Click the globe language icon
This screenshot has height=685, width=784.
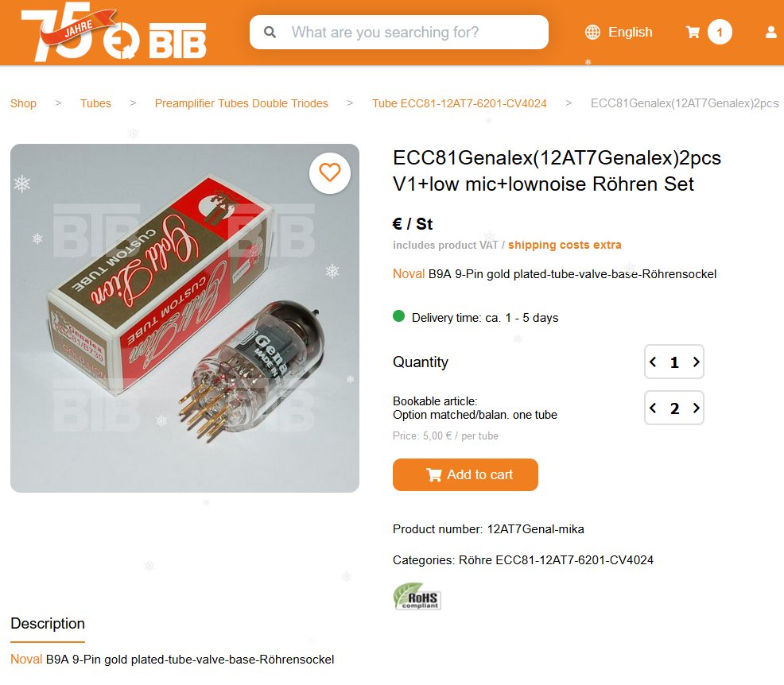[592, 33]
